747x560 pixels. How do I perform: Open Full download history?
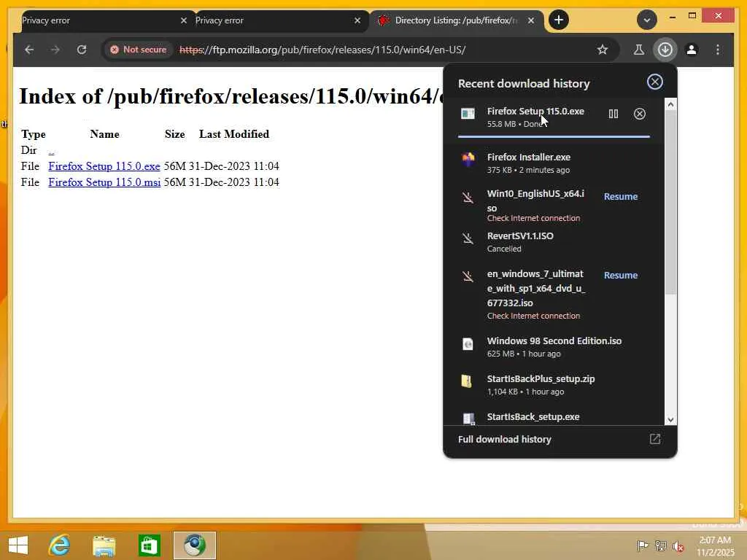pos(505,440)
